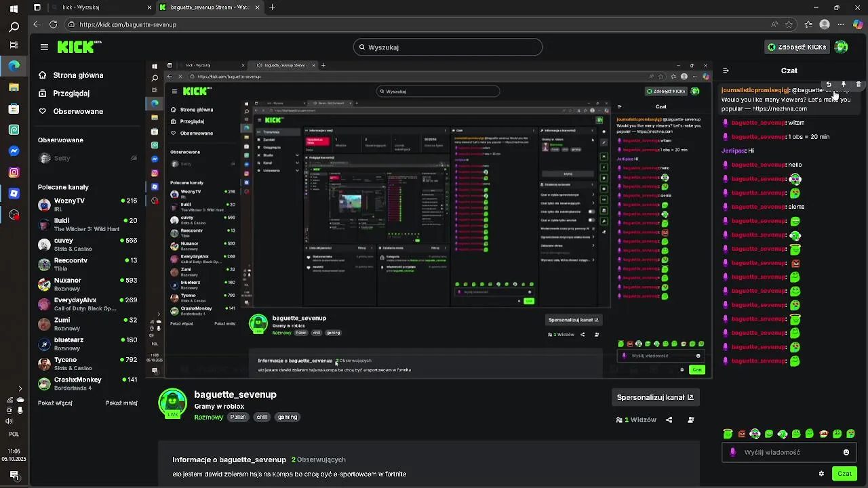868x488 pixels.
Task: Click Spersonalizuj kanał button
Action: pos(655,397)
